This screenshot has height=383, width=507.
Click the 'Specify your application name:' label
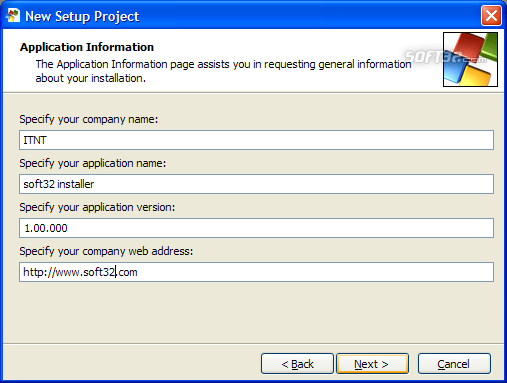[x=93, y=163]
